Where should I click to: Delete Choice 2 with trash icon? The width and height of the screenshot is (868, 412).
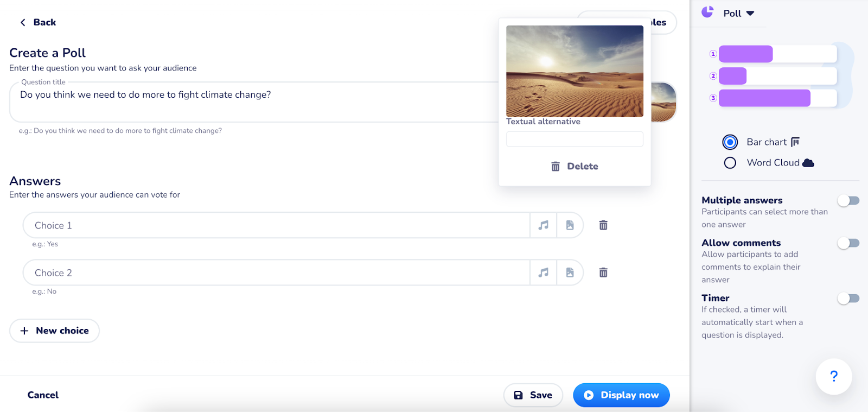[603, 272]
